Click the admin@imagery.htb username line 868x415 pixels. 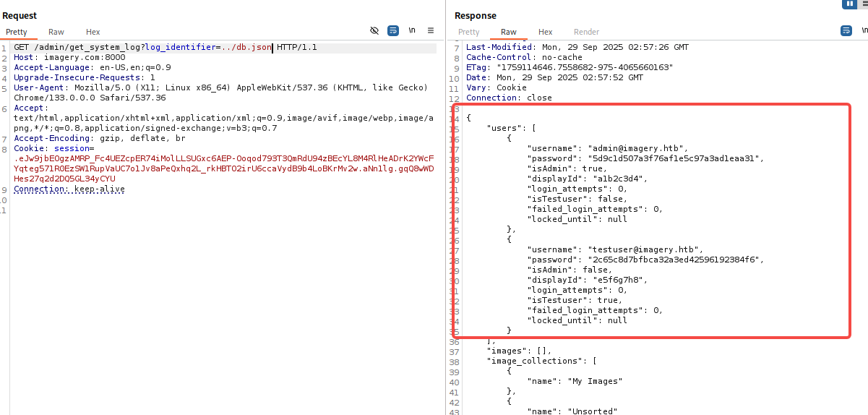click(x=615, y=148)
